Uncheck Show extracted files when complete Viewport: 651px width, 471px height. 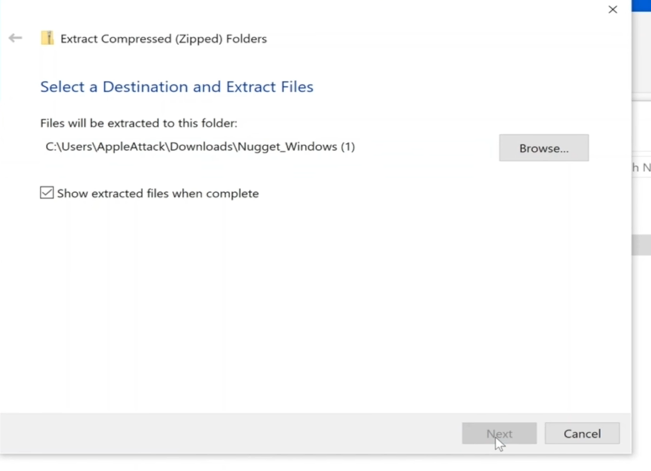tap(47, 193)
